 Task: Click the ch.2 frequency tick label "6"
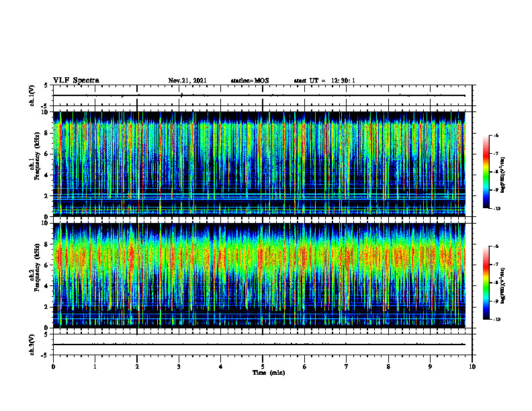47,265
